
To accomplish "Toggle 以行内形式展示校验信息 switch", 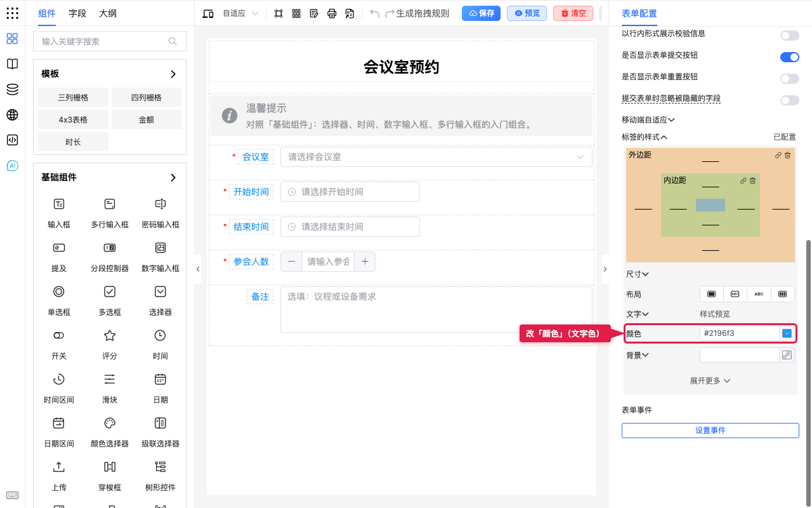I will 790,36.
